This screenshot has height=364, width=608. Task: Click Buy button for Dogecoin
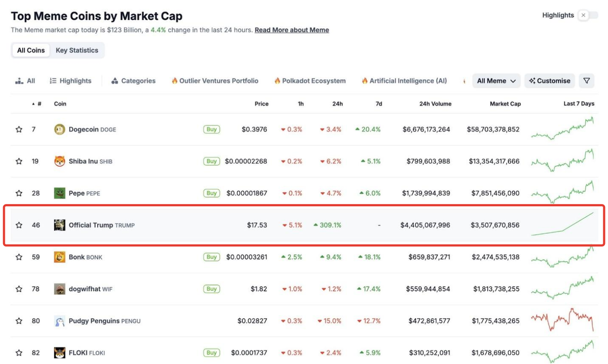[x=212, y=129]
